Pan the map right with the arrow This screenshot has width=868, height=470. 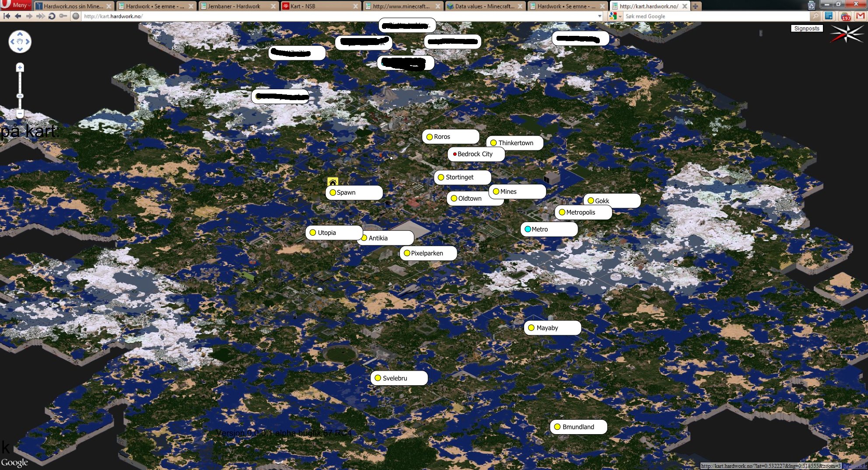pyautogui.click(x=28, y=42)
